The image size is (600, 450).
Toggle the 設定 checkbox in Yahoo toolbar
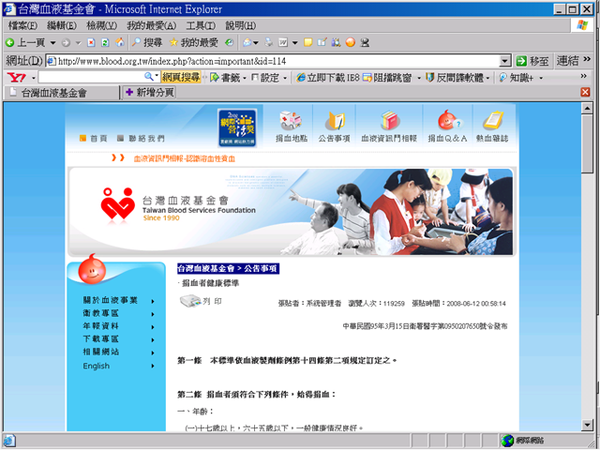[255, 78]
